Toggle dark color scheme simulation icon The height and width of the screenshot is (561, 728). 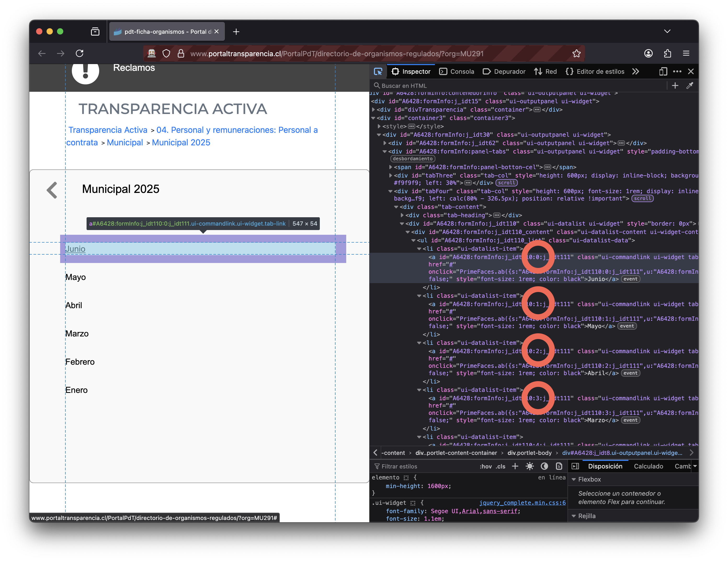(x=544, y=466)
